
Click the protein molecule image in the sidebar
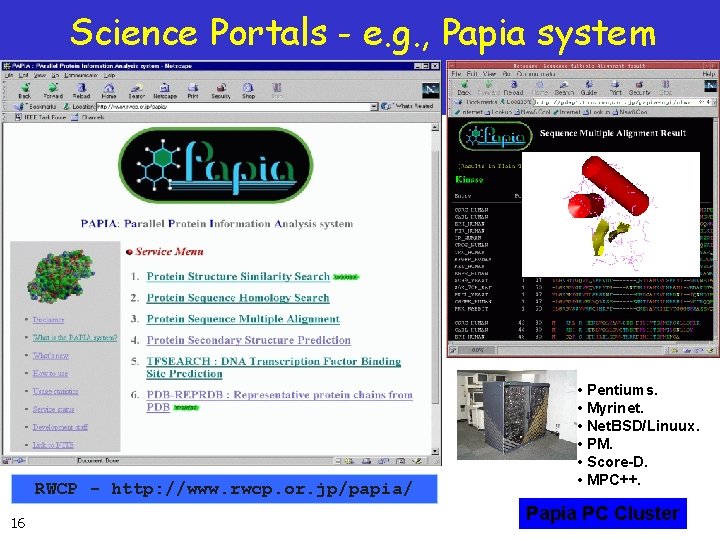[x=61, y=275]
